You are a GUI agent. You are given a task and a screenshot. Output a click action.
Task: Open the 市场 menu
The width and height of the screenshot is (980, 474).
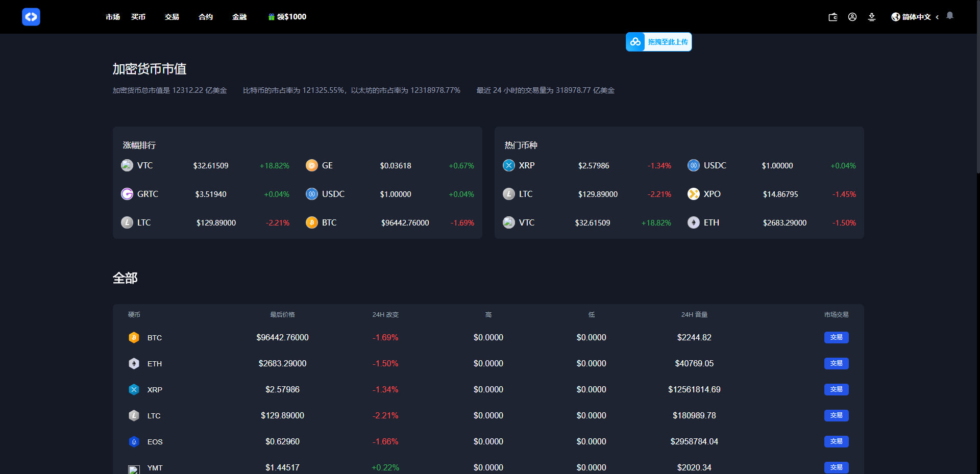(112, 17)
